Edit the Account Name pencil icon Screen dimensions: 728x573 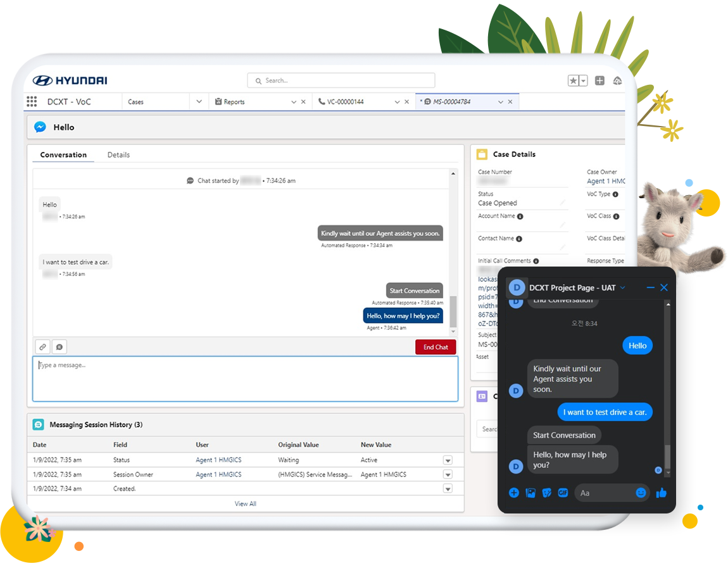click(x=563, y=225)
